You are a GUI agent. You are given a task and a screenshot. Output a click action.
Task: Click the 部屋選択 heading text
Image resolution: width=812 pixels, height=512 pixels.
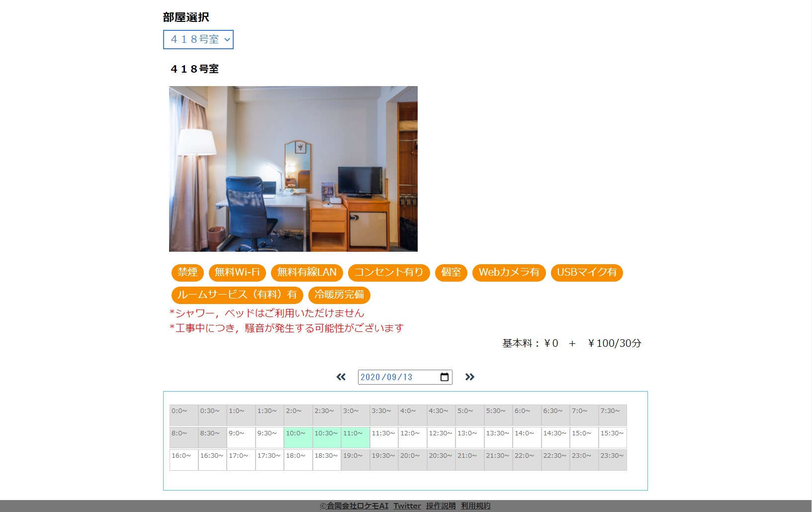pos(186,17)
